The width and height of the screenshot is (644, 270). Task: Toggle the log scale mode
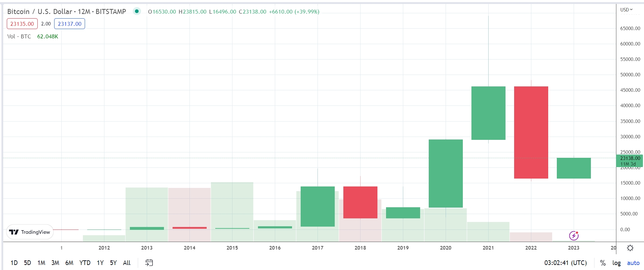click(616, 263)
